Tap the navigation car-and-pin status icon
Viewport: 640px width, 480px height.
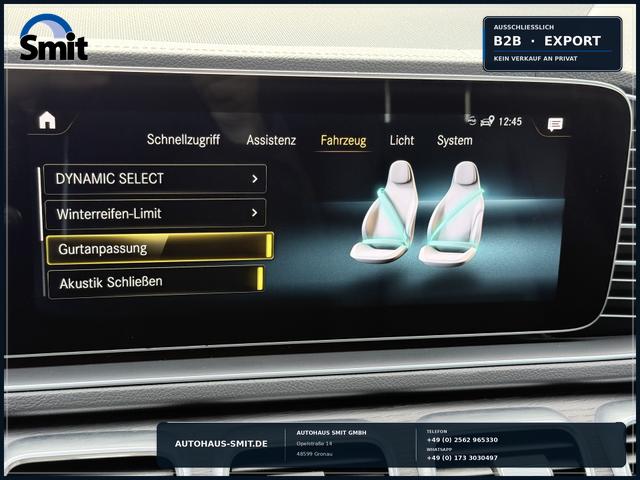click(x=487, y=121)
